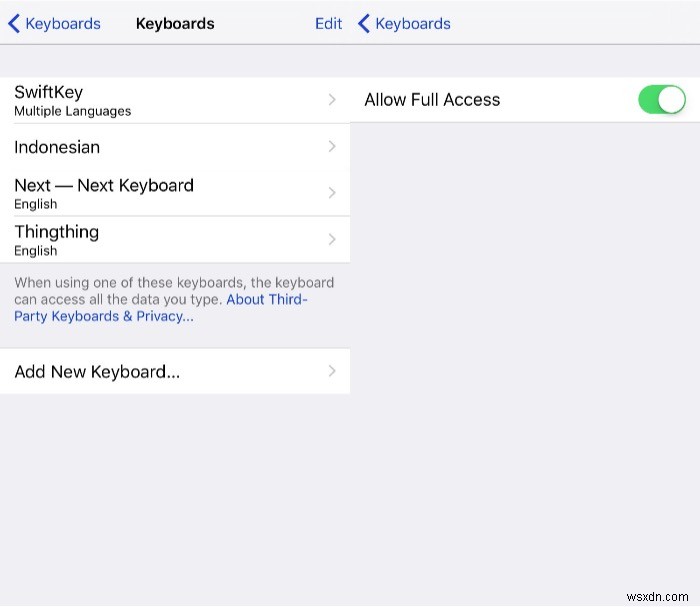
Task: Click the disclosure chevron on SwiftKey row
Action: coord(332,100)
